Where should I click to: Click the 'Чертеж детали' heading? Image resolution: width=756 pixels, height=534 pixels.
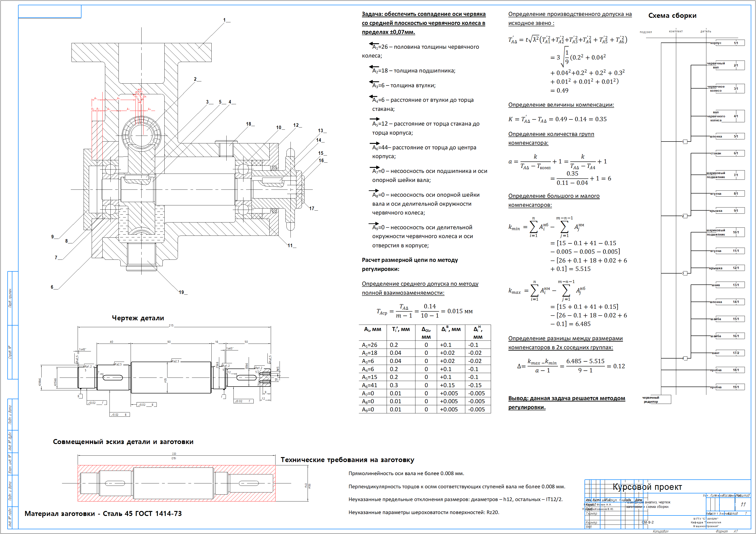point(138,318)
